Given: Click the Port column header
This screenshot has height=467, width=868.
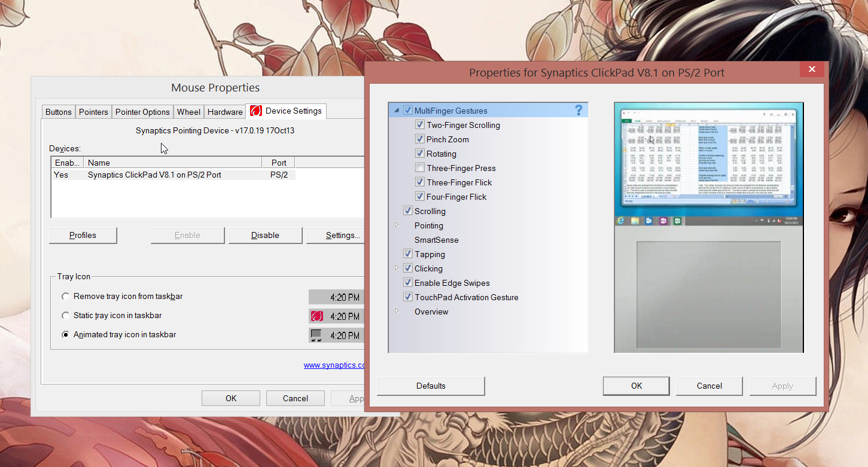Looking at the screenshot, I should [x=278, y=163].
